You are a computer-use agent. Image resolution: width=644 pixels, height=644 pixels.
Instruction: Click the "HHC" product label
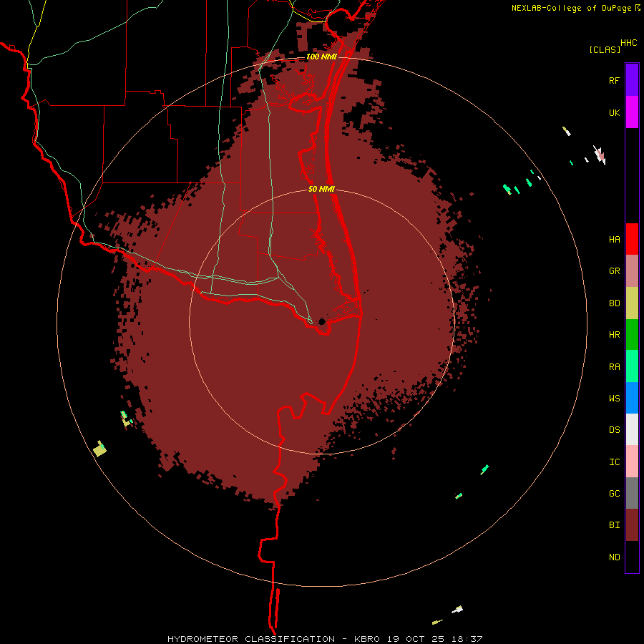(629, 43)
